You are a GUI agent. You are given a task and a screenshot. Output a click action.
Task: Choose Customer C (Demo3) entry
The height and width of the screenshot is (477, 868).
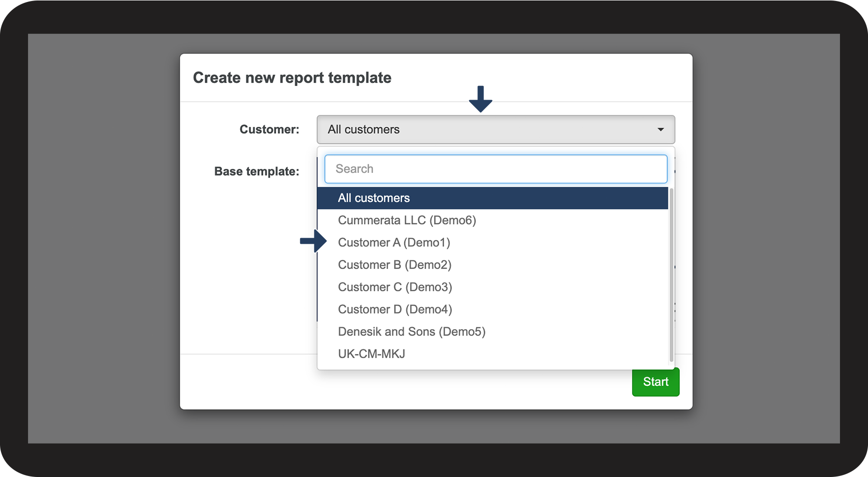pyautogui.click(x=395, y=287)
